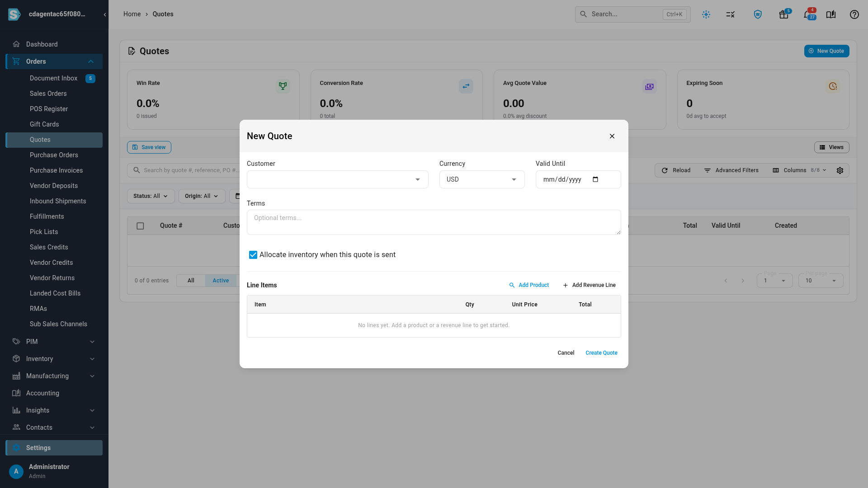The image size is (868, 488).
Task: Click the Reload button
Action: pyautogui.click(x=676, y=170)
